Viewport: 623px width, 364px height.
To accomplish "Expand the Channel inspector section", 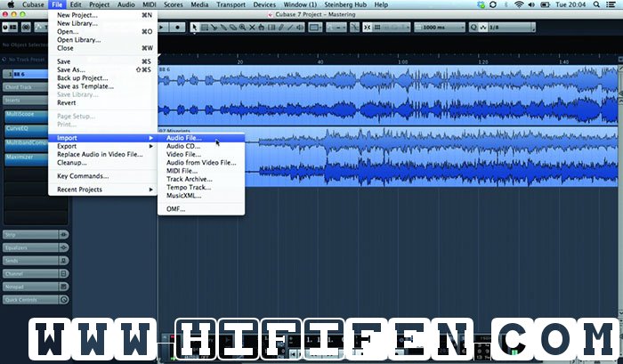I will click(30, 274).
